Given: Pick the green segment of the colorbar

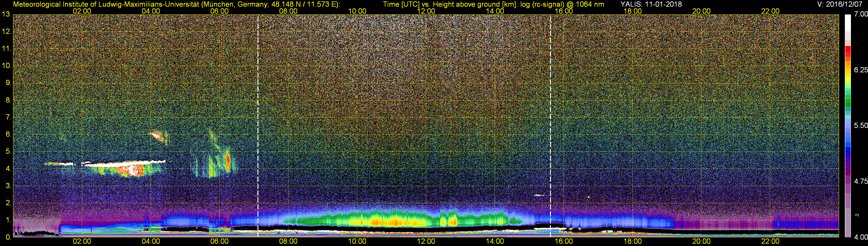Looking at the screenshot, I should click(x=847, y=101).
